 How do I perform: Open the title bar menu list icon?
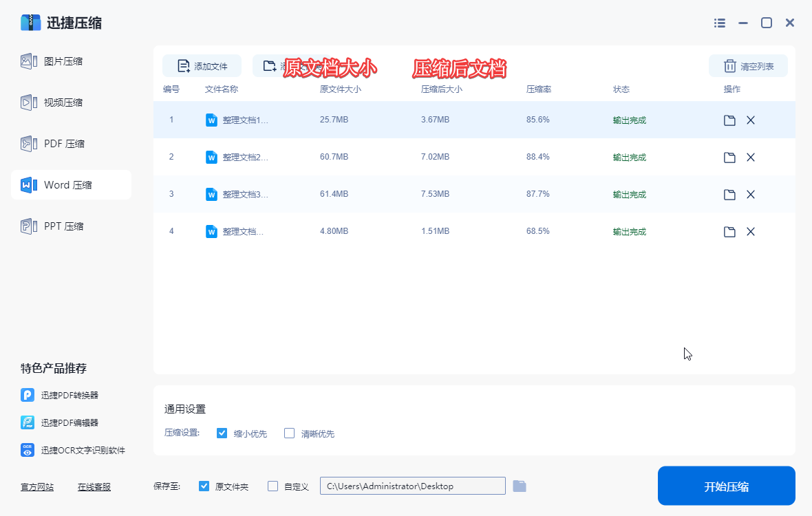(x=719, y=23)
